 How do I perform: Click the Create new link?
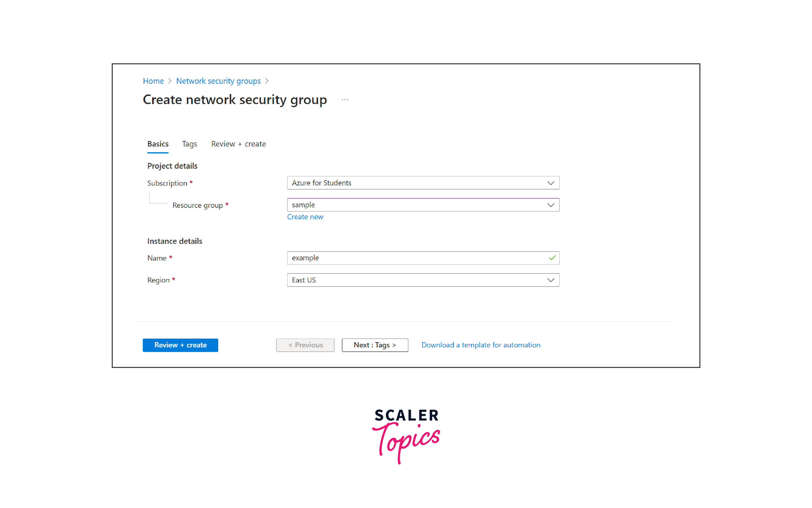click(x=305, y=217)
